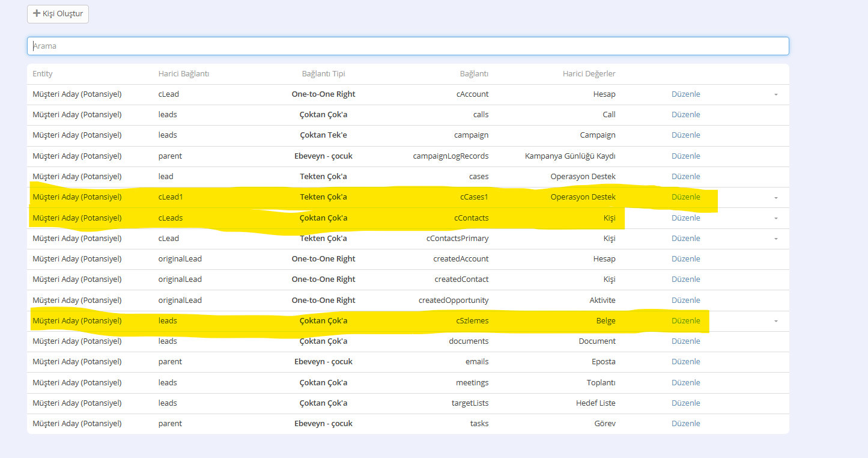
Task: Open Düzenle for the targetLists row
Action: click(x=685, y=403)
